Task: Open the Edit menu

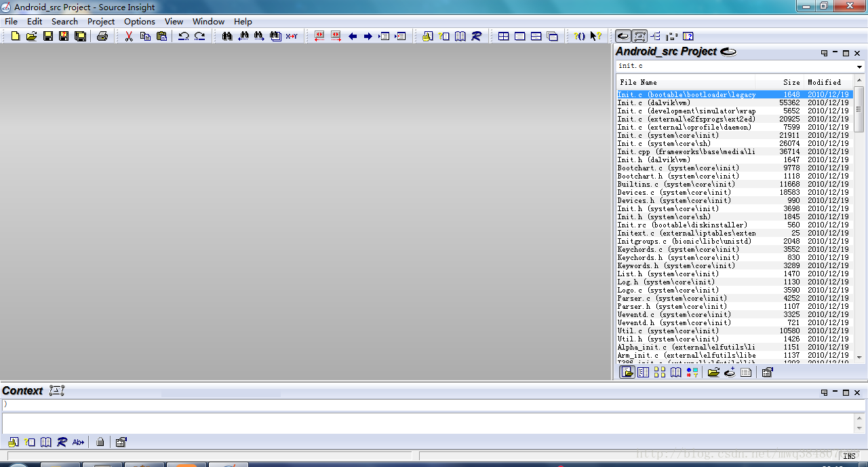Action: click(35, 21)
